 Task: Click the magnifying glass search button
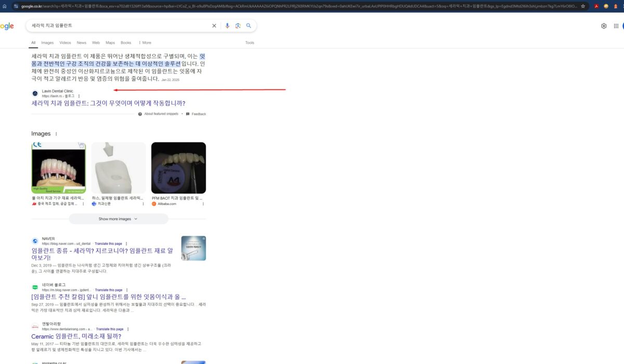(x=249, y=25)
